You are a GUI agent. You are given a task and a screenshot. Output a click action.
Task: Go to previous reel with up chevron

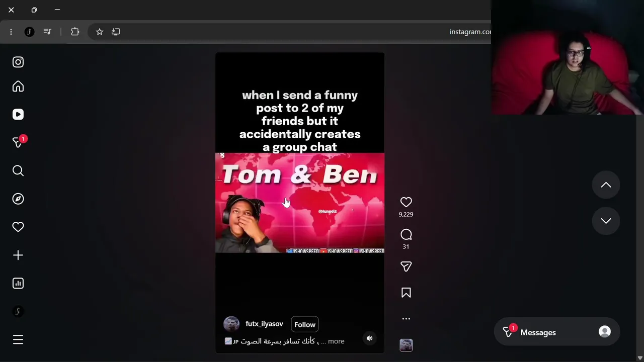click(x=606, y=185)
